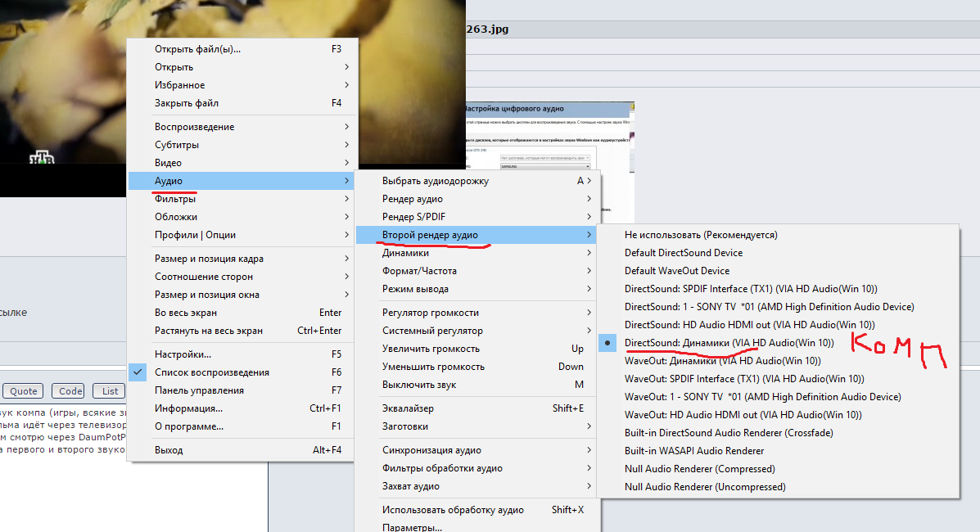Toggle Панель управления
Screen dimensions: 980x532
point(242,390)
